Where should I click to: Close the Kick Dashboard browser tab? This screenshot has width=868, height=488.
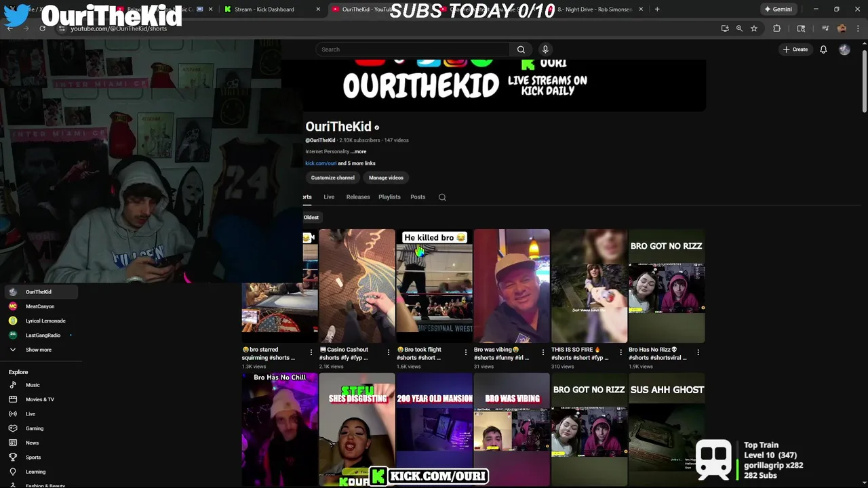(318, 9)
